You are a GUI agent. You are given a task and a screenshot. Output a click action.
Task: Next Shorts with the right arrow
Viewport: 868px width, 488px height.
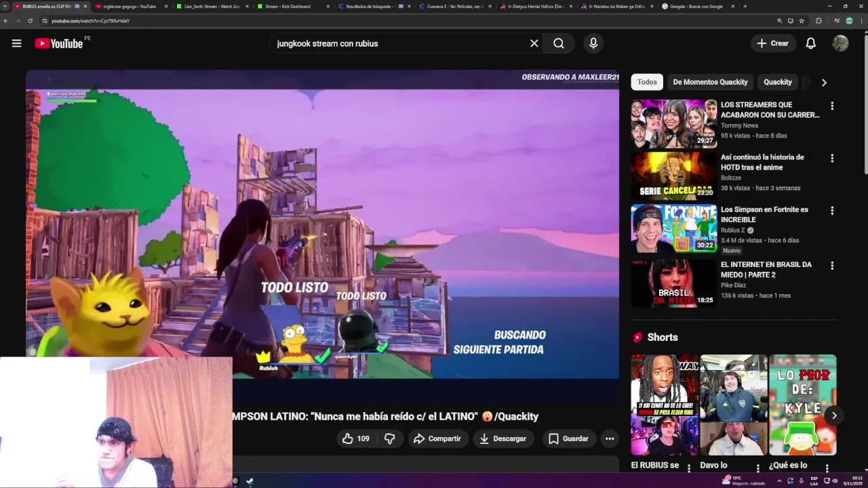click(834, 415)
